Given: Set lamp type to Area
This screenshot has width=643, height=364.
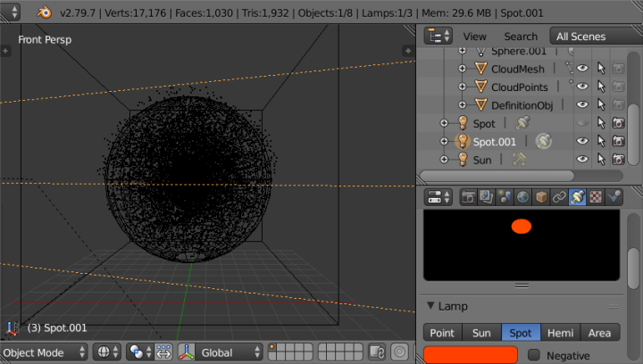Looking at the screenshot, I should coord(599,333).
